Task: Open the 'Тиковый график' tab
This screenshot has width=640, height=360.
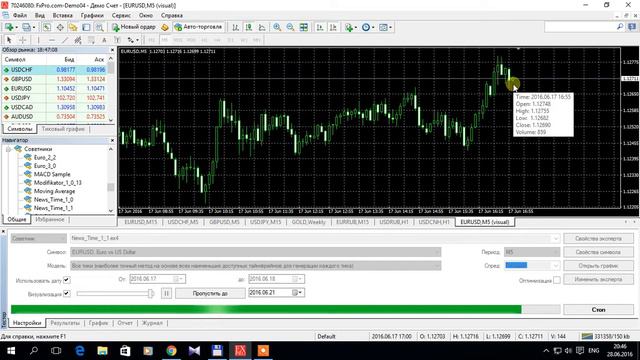Action: (x=63, y=129)
